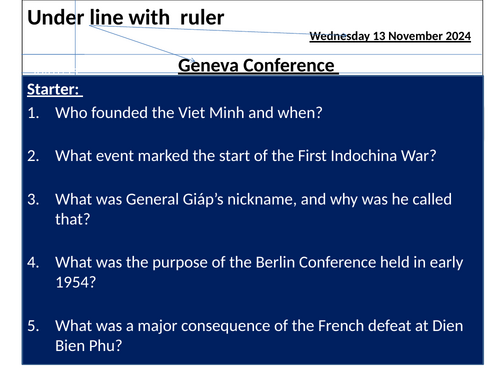Click the Dien Bien Phu consequence question
This screenshot has height=375, width=500.
point(259,335)
